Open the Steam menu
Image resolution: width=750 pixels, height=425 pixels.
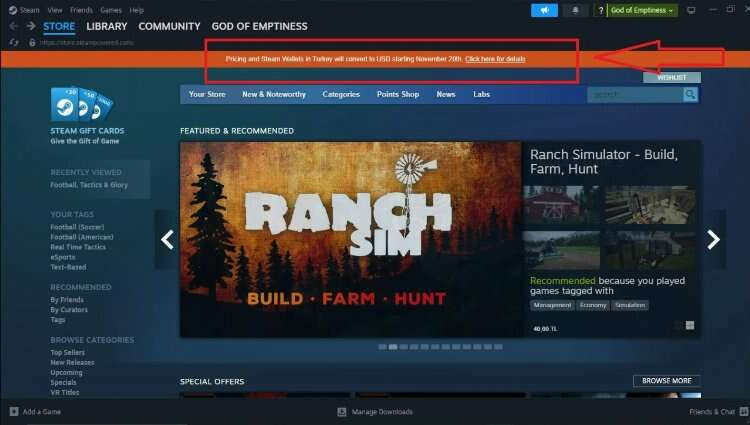click(30, 10)
